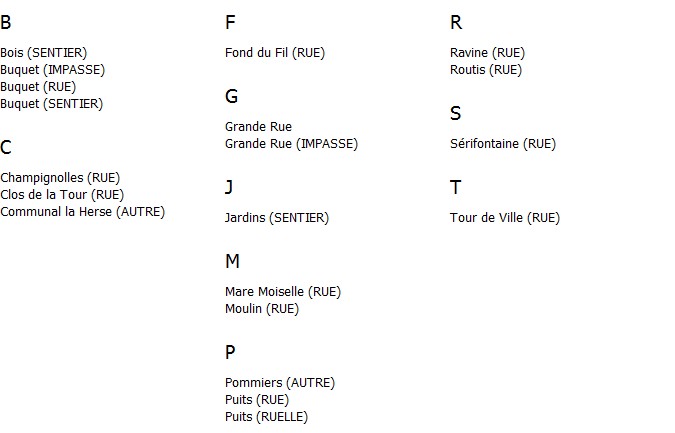675x433 pixels.
Task: Open Puits (RUELLE) street entry
Action: click(x=266, y=417)
